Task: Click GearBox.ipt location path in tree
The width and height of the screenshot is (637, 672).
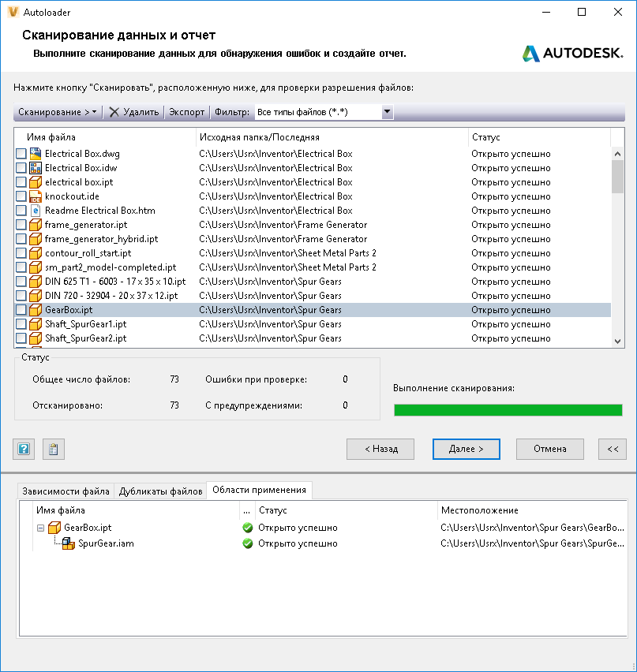Action: (x=532, y=528)
